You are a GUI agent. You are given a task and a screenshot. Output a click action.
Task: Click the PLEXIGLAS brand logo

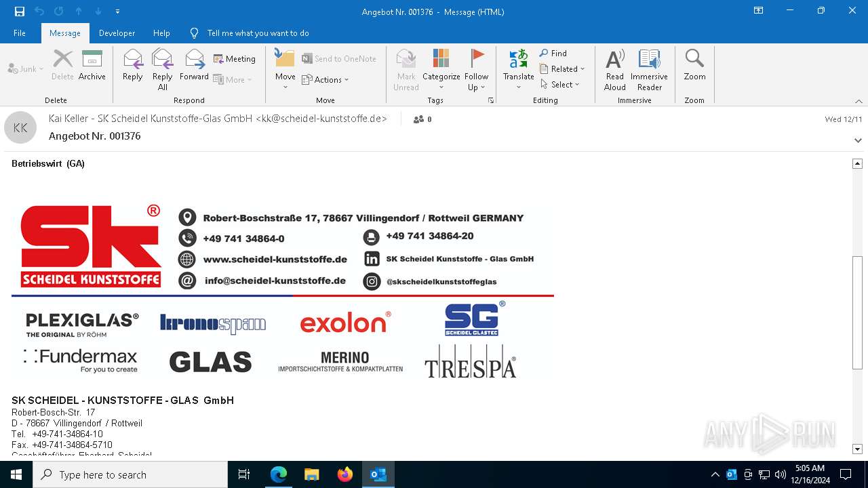(x=82, y=325)
